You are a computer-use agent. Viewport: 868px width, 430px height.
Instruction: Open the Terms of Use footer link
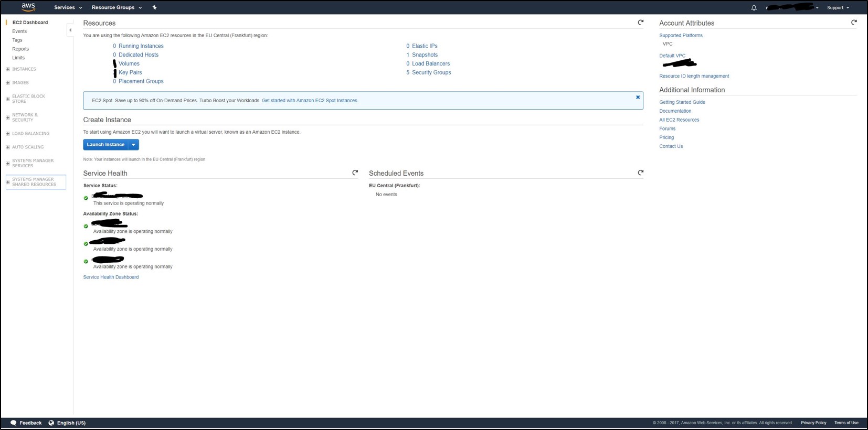846,423
